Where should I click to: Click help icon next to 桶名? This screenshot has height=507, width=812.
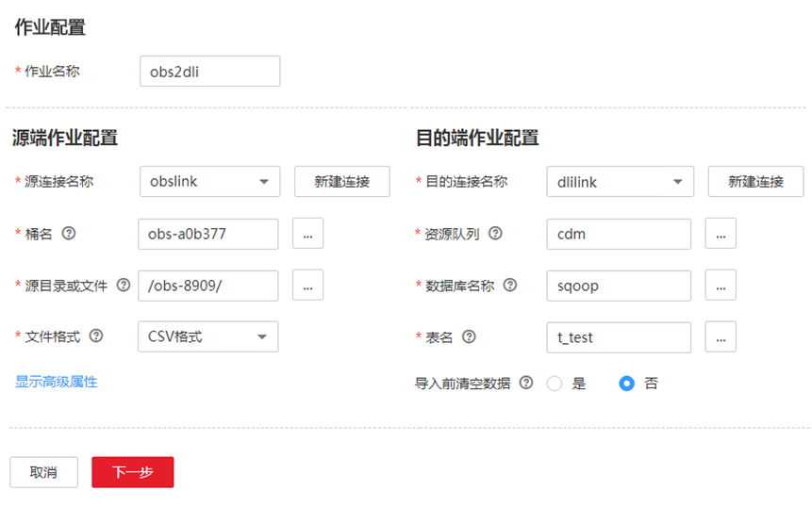click(69, 234)
